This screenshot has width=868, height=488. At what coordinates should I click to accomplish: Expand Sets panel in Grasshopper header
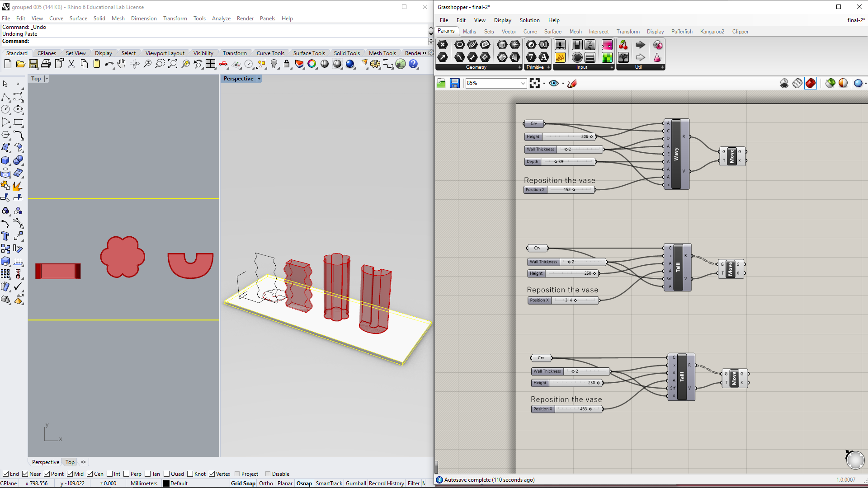[x=489, y=32]
